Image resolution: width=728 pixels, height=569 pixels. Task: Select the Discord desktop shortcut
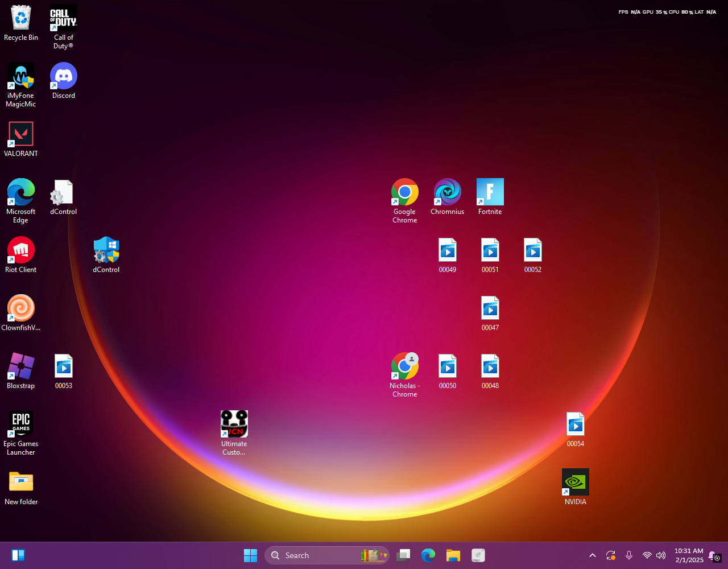coord(64,77)
